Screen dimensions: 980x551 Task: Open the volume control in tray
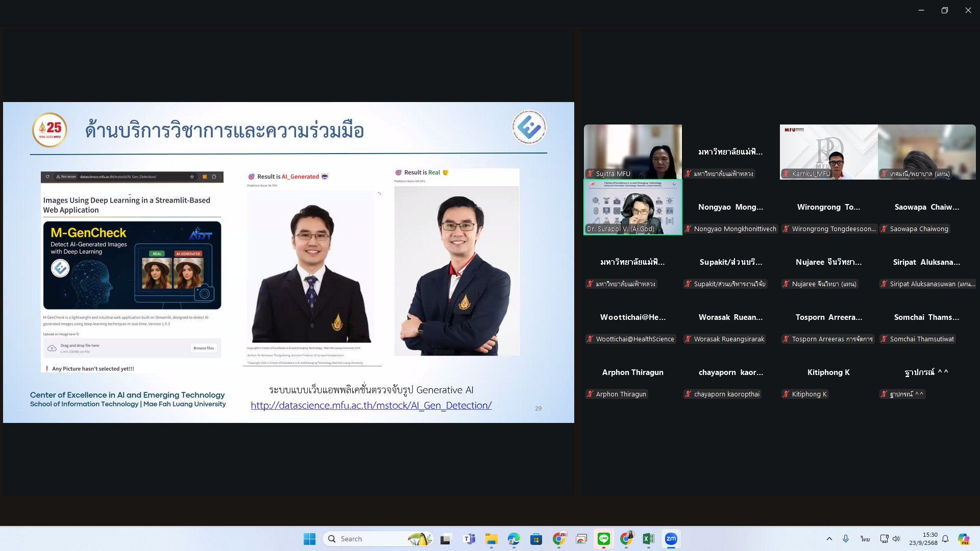click(896, 539)
